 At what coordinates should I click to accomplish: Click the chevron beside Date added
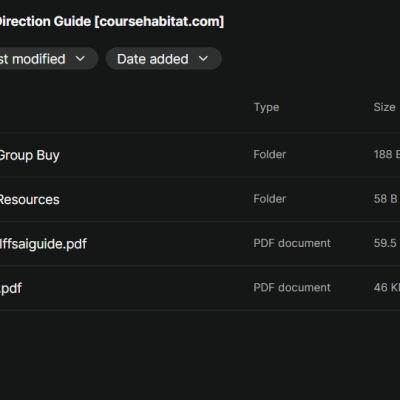203,59
